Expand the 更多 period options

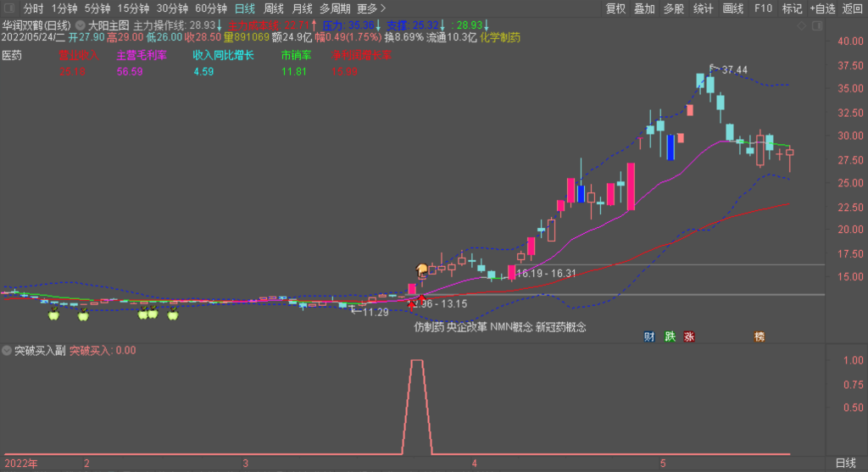pyautogui.click(x=370, y=8)
